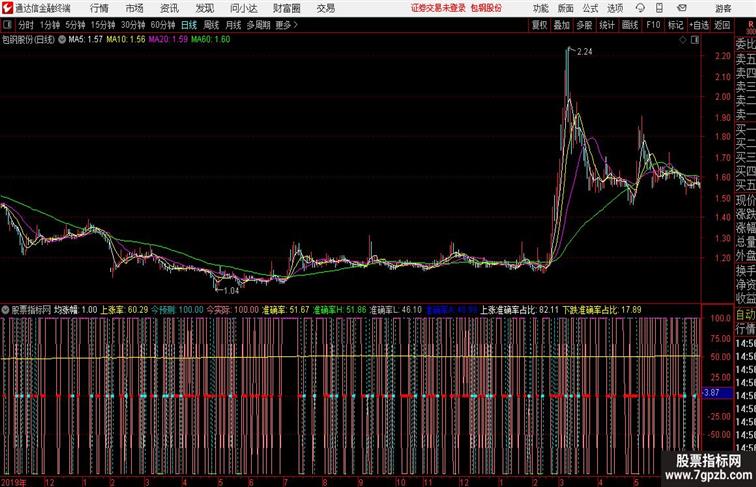756x487 pixels.
Task: Open the mail envelope icon
Action: tap(682, 8)
